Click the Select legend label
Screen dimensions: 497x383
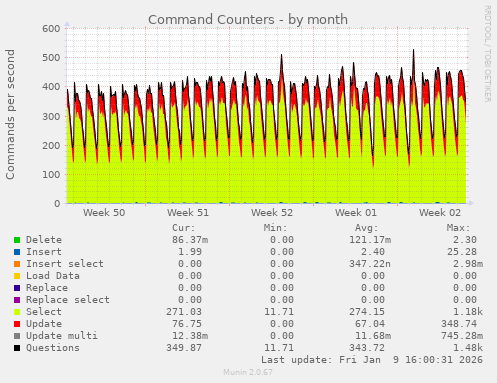point(44,312)
